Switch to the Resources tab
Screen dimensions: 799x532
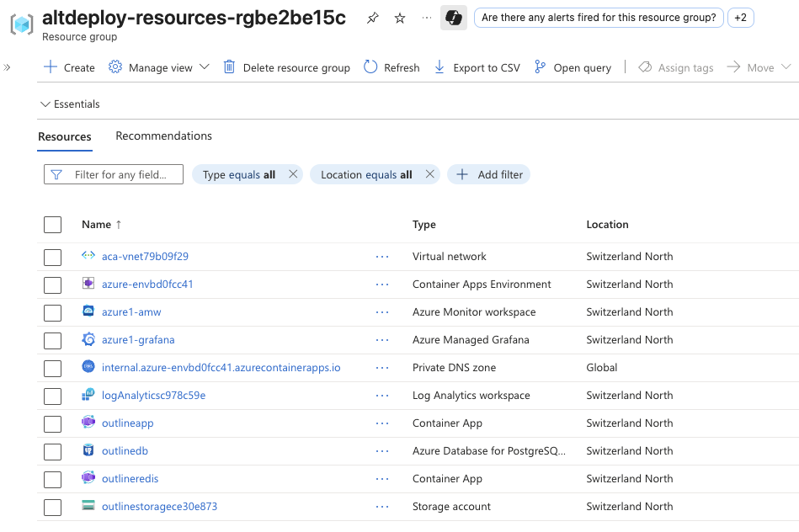(x=65, y=136)
